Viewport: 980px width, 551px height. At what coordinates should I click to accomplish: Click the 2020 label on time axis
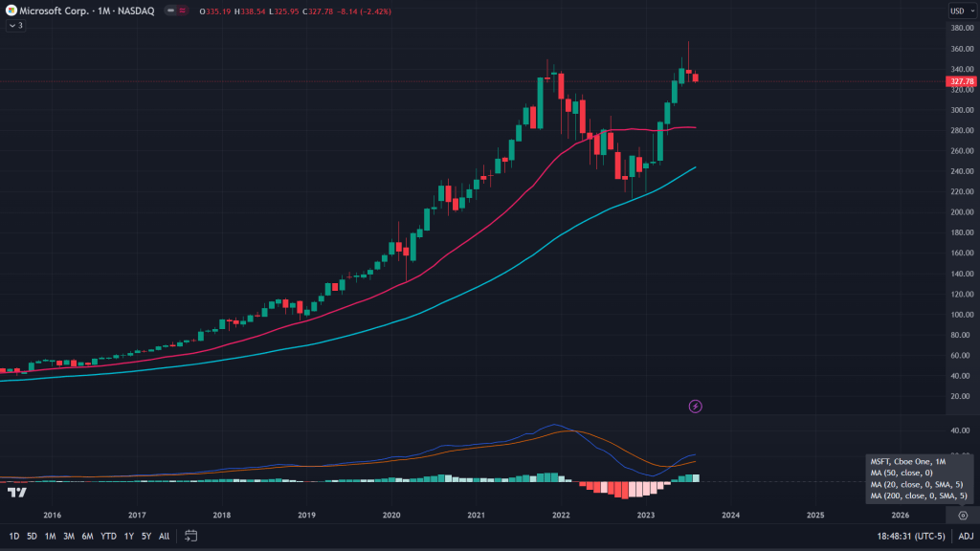point(391,515)
